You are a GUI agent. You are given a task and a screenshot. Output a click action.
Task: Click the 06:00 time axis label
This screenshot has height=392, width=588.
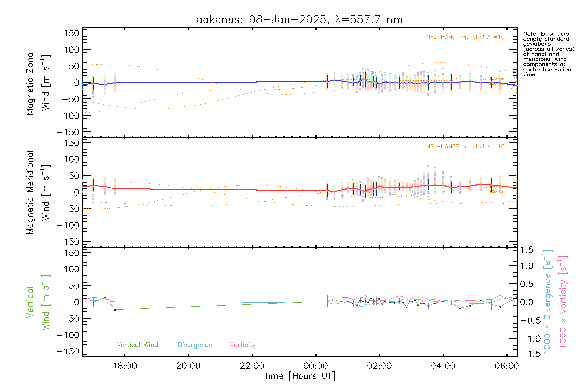(x=506, y=366)
